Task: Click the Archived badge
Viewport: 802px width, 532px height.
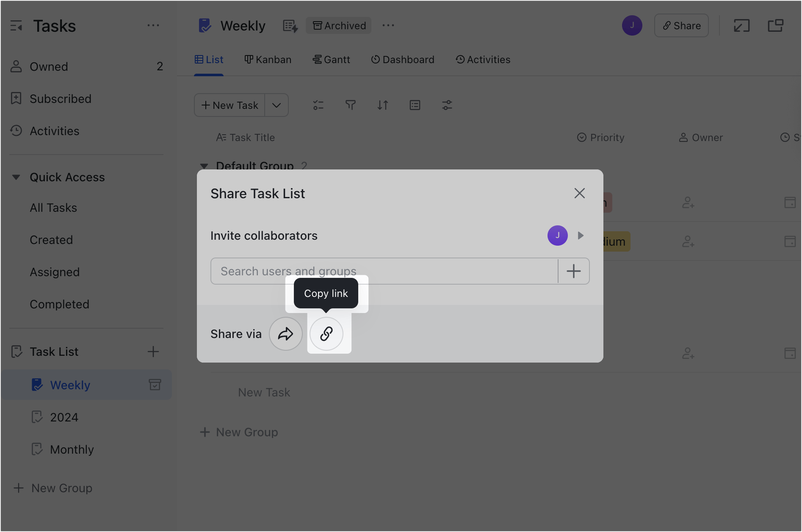Action: (339, 25)
